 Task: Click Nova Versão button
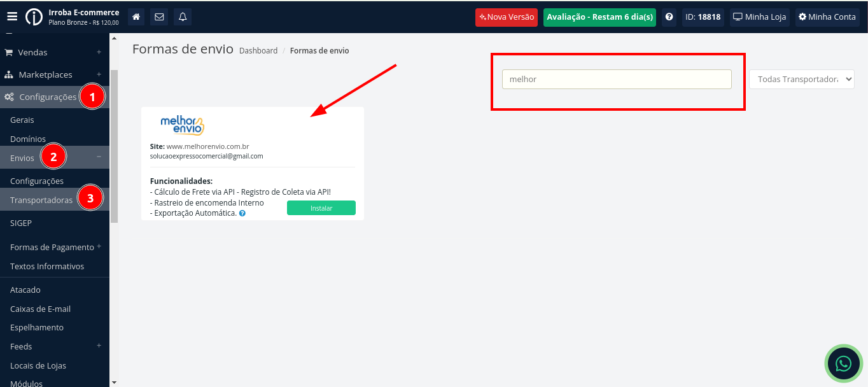click(x=507, y=17)
